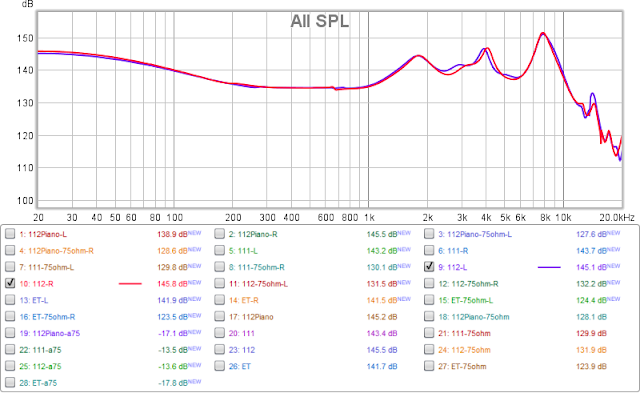Uncheck the 10: 112-R trace checkbox
Screen dimensions: 640x393
(10, 283)
